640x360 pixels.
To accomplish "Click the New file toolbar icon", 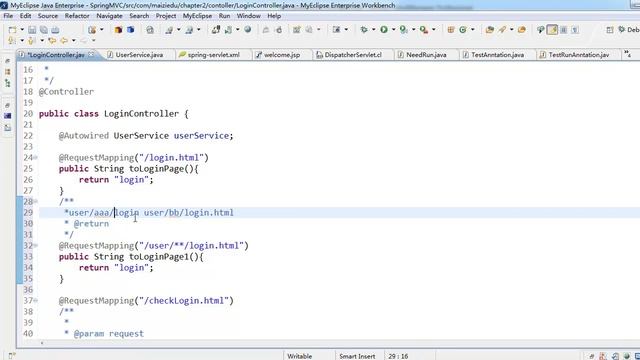I will coord(12,30).
